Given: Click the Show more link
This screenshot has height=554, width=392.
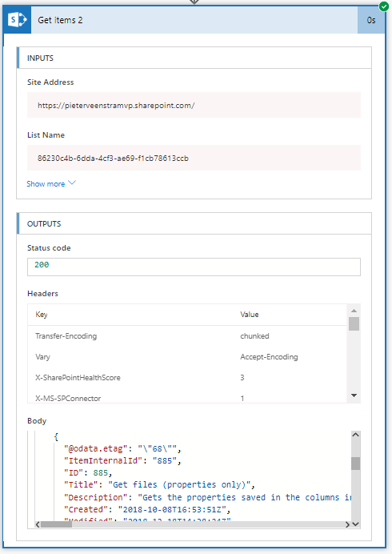Looking at the screenshot, I should [46, 183].
